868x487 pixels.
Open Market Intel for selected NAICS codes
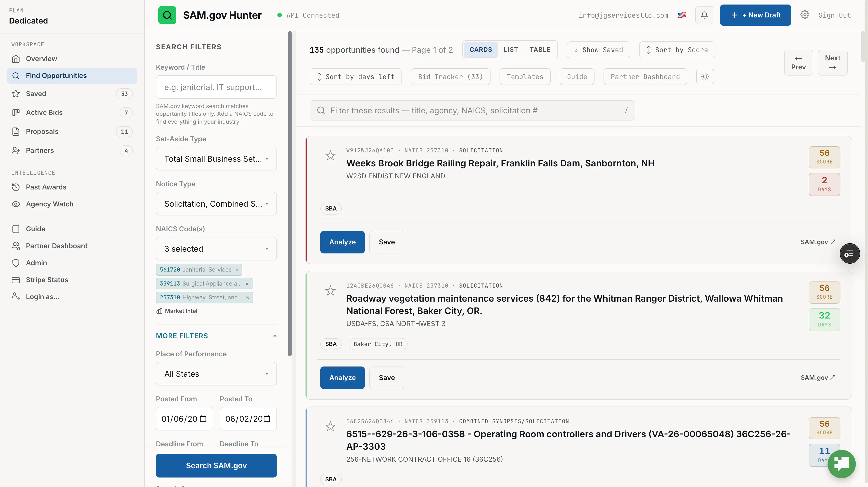[x=177, y=311]
